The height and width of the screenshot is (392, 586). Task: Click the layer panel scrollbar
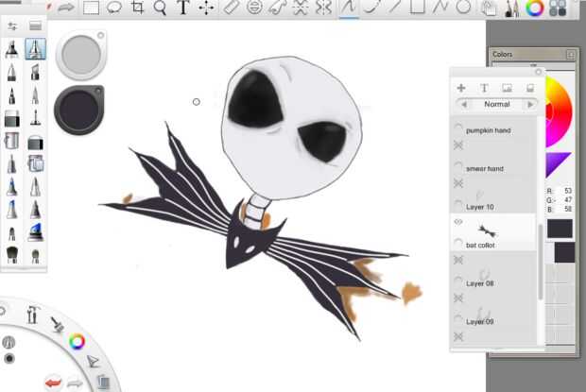[540, 262]
